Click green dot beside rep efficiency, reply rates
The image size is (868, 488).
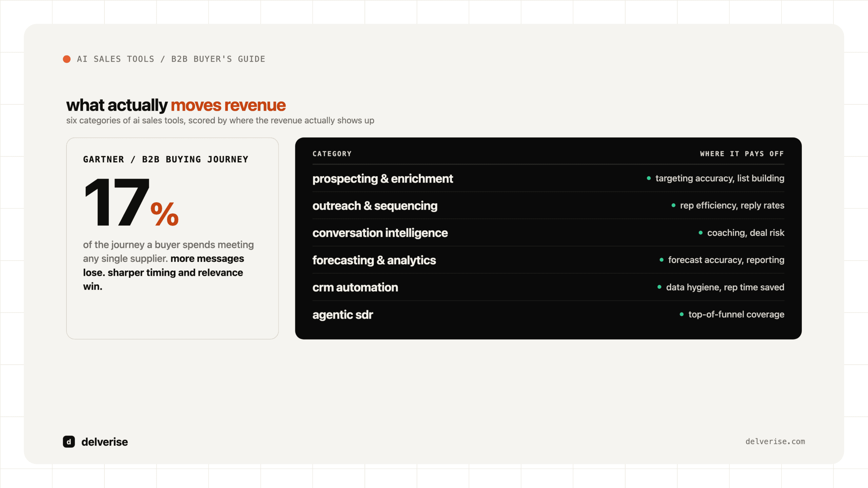673,205
